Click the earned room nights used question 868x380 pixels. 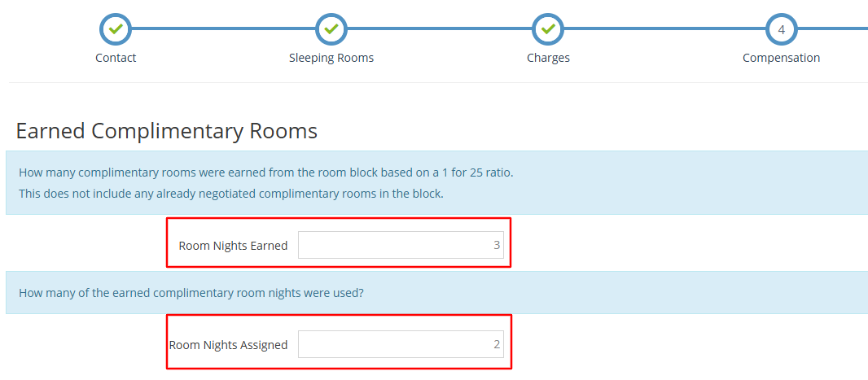[191, 293]
